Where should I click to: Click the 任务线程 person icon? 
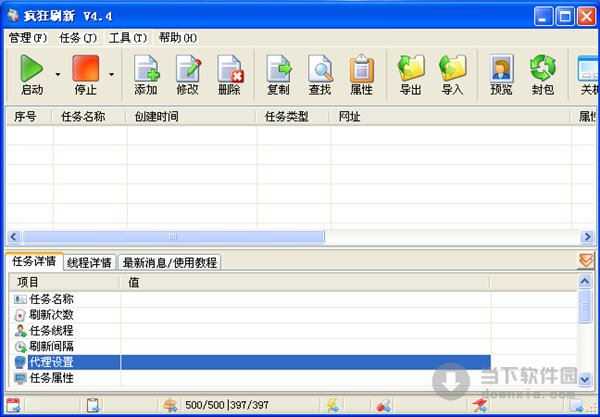(20, 331)
